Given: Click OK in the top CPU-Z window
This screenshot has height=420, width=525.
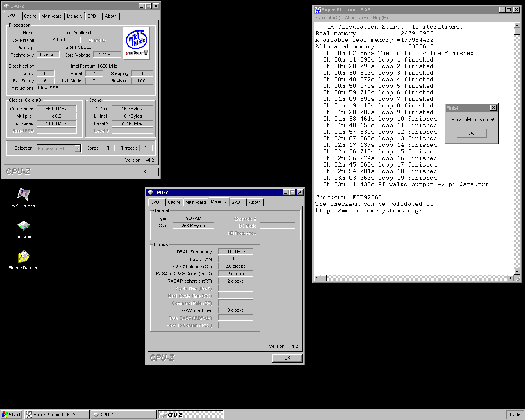Looking at the screenshot, I should coord(143,172).
